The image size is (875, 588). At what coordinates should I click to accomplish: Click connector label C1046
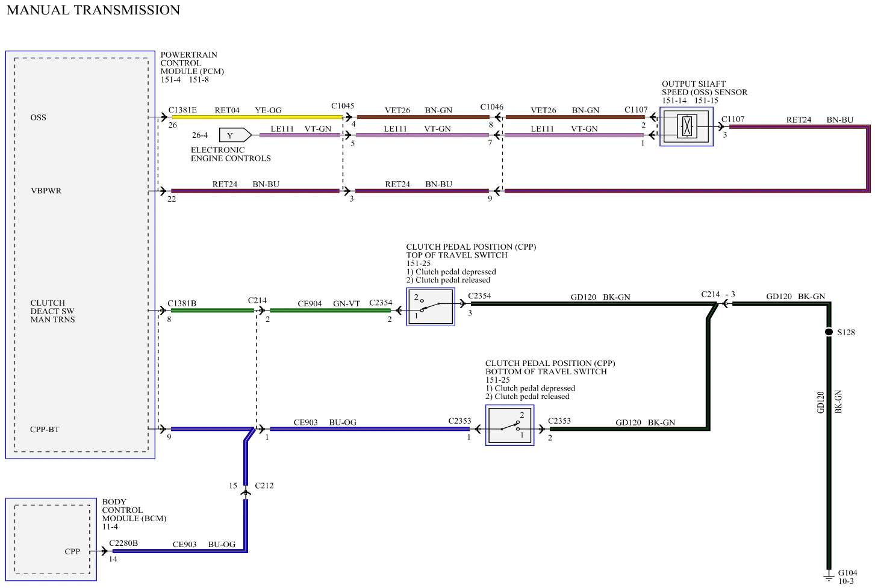(491, 107)
